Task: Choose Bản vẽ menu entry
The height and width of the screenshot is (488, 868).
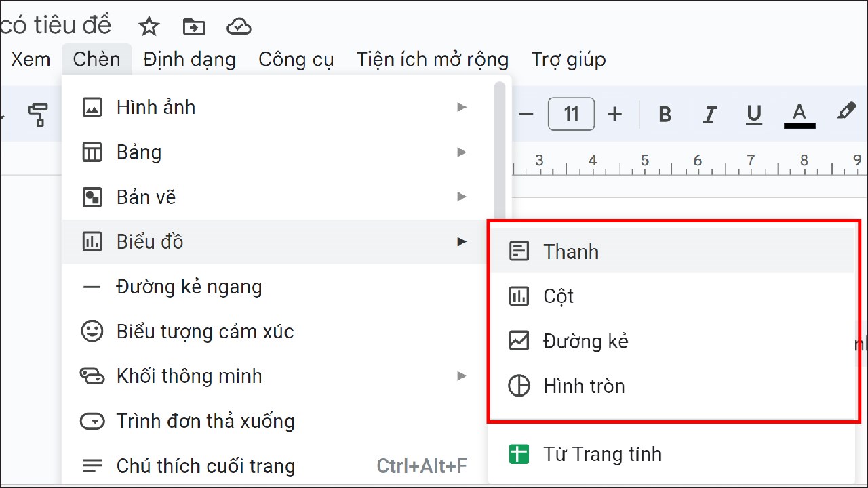Action: coord(278,197)
